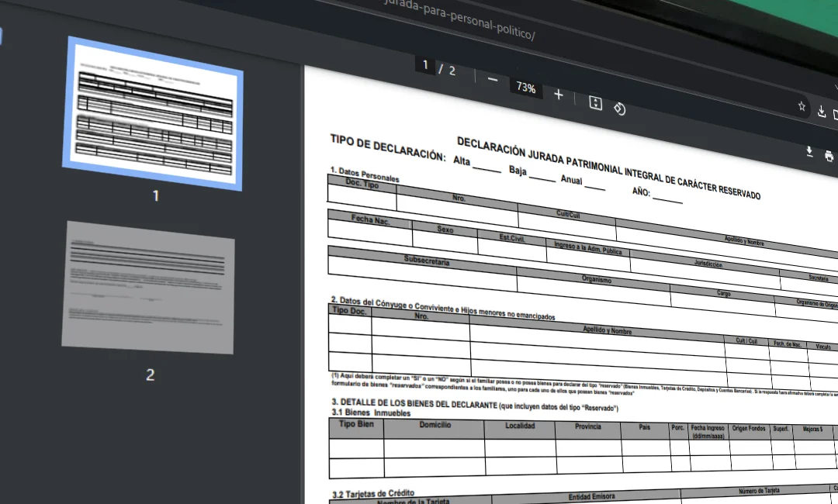Click the current page number field

click(425, 65)
